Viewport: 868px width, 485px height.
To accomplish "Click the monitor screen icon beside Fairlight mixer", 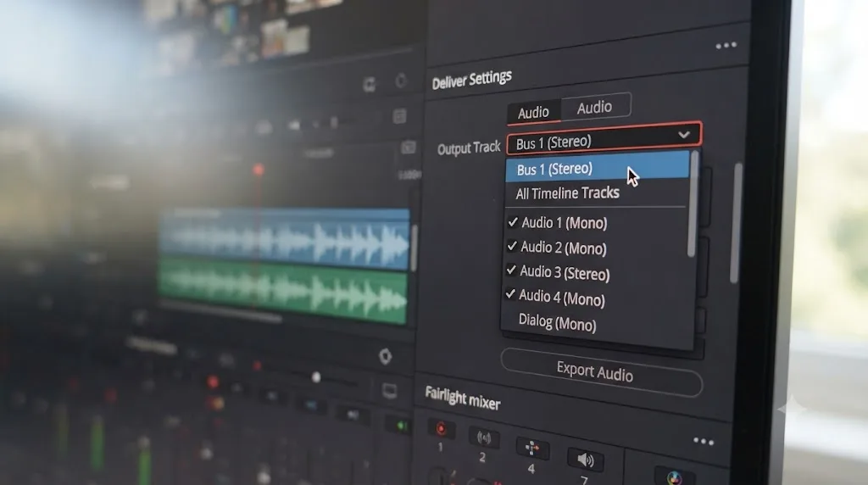I will (x=390, y=391).
